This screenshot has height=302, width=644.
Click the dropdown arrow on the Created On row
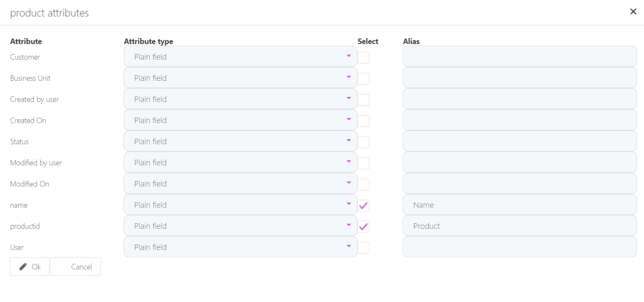[349, 119]
